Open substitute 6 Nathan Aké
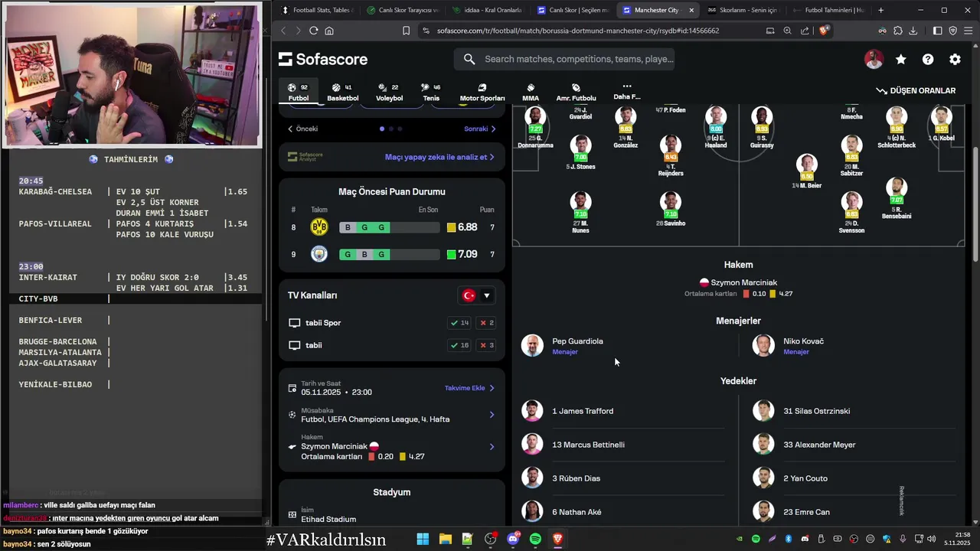The image size is (980, 551). 624,512
